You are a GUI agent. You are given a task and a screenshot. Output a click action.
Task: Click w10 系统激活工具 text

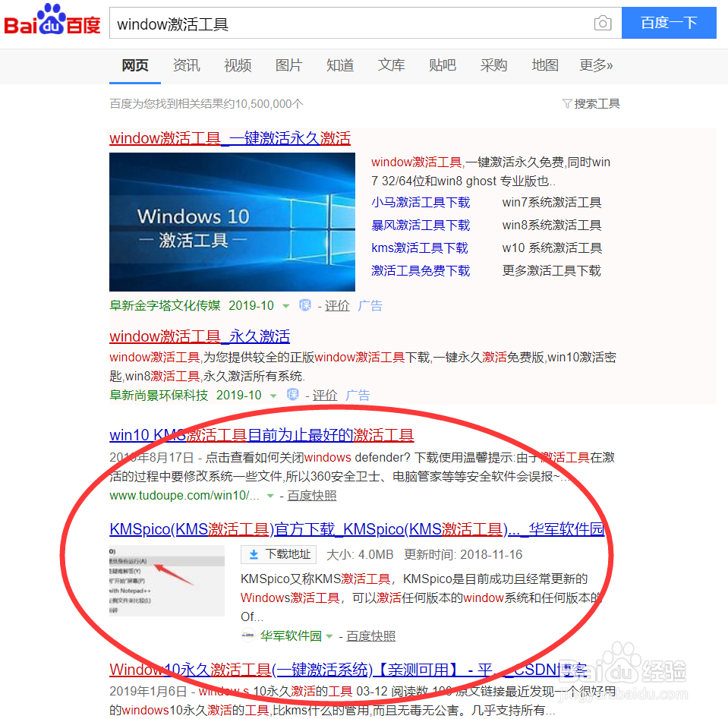(x=552, y=248)
